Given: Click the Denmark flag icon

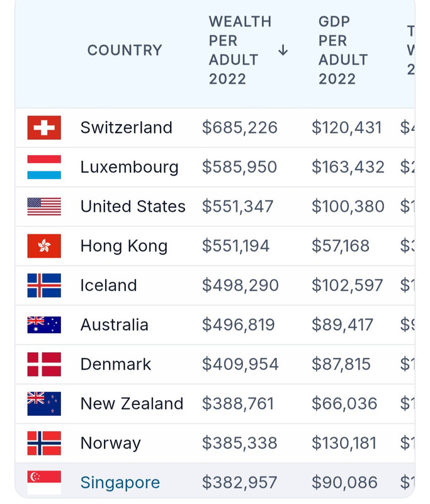Looking at the screenshot, I should 44,364.
